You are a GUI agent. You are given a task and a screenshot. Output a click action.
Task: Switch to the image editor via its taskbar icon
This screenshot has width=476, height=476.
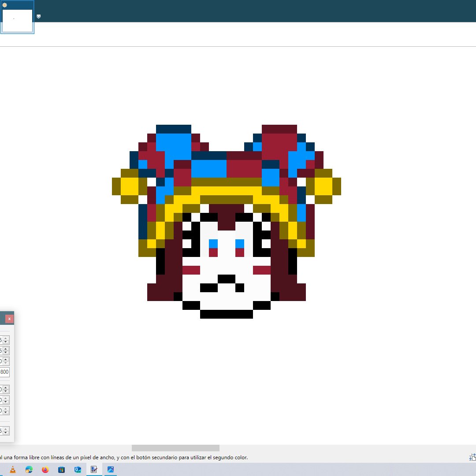point(94,470)
